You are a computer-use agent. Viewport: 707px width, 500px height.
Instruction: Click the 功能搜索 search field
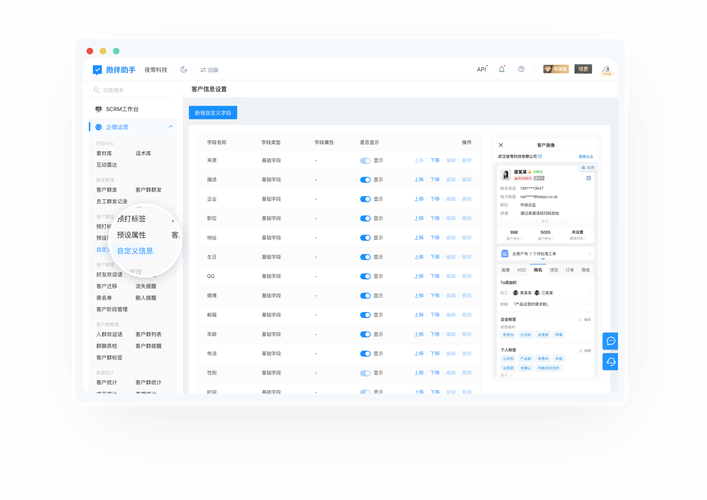(x=133, y=90)
